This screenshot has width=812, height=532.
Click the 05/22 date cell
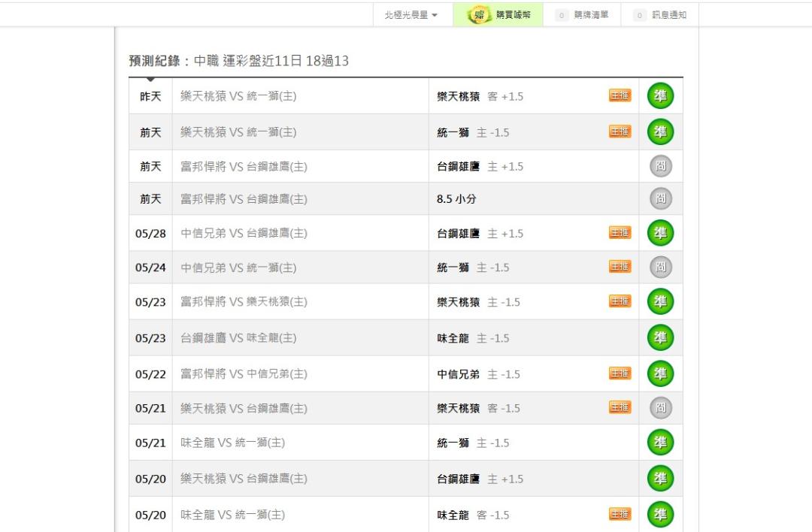(150, 374)
